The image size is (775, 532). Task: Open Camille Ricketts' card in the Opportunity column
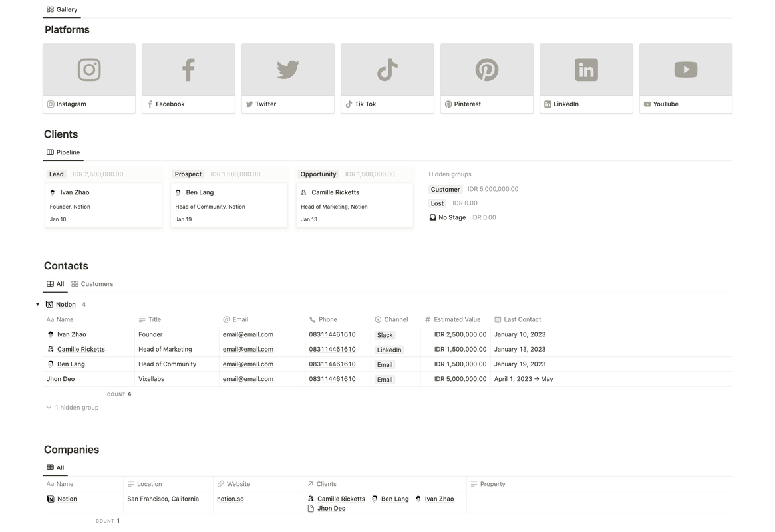click(x=355, y=205)
